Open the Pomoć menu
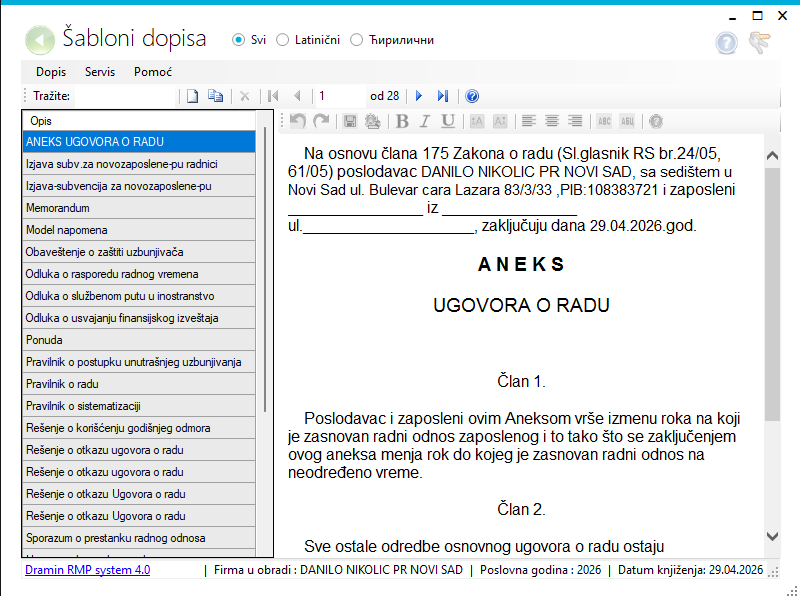 [x=153, y=72]
